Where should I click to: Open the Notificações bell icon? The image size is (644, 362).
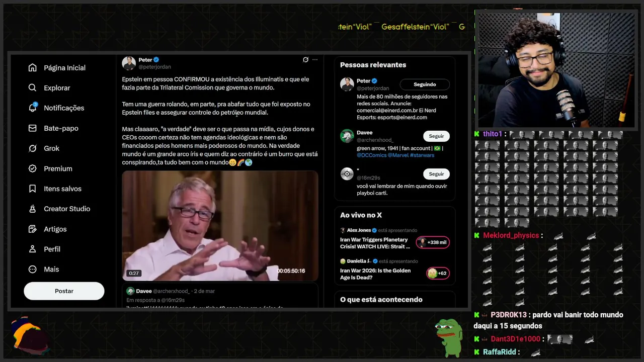click(x=33, y=108)
